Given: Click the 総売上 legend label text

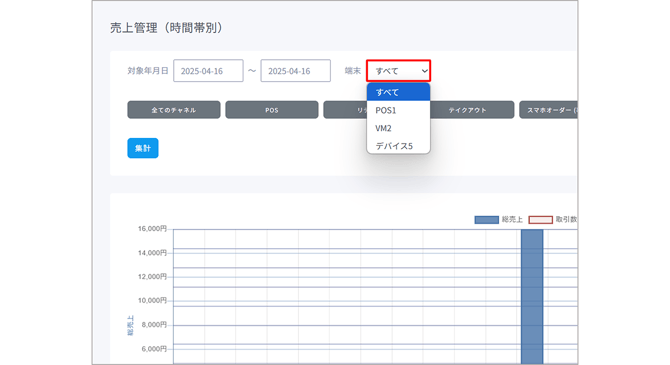Looking at the screenshot, I should [x=512, y=220].
